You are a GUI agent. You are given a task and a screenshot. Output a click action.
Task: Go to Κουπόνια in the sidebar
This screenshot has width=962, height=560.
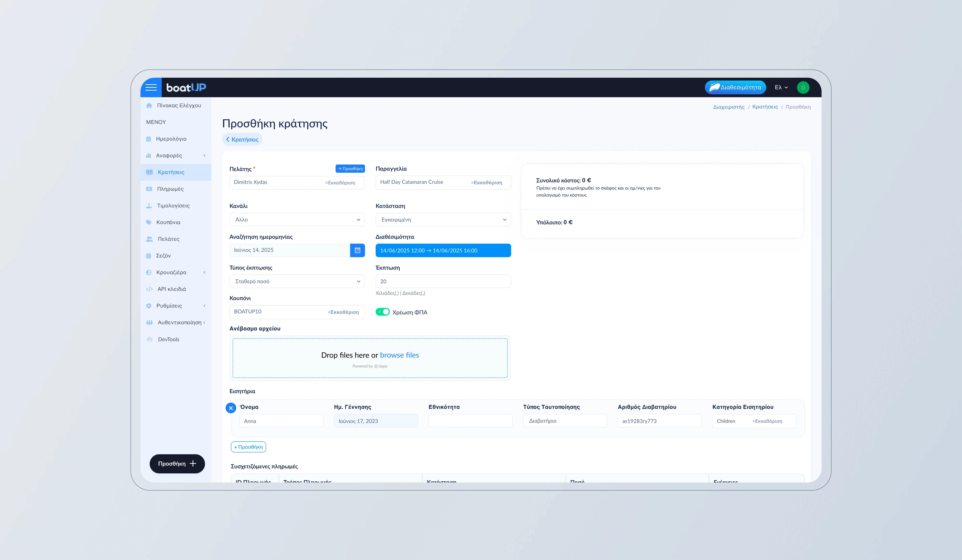pos(168,222)
